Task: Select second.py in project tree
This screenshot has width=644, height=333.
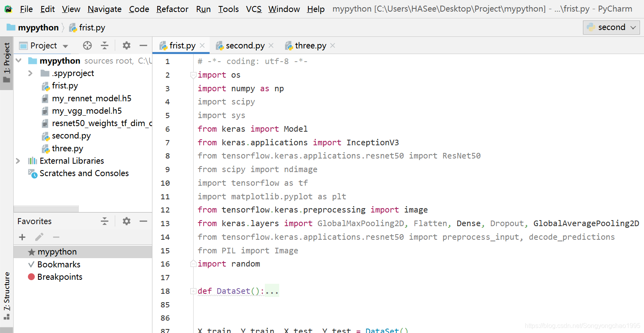Action: click(71, 136)
